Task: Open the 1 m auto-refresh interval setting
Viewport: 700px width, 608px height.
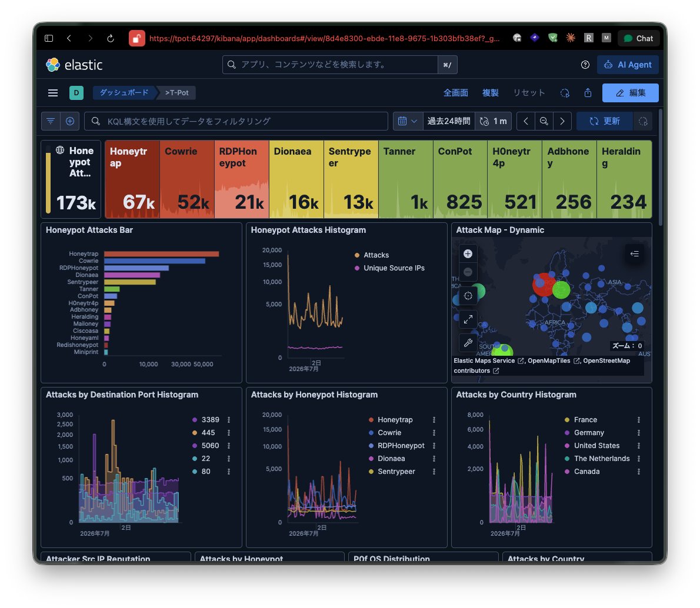Action: pyautogui.click(x=494, y=121)
